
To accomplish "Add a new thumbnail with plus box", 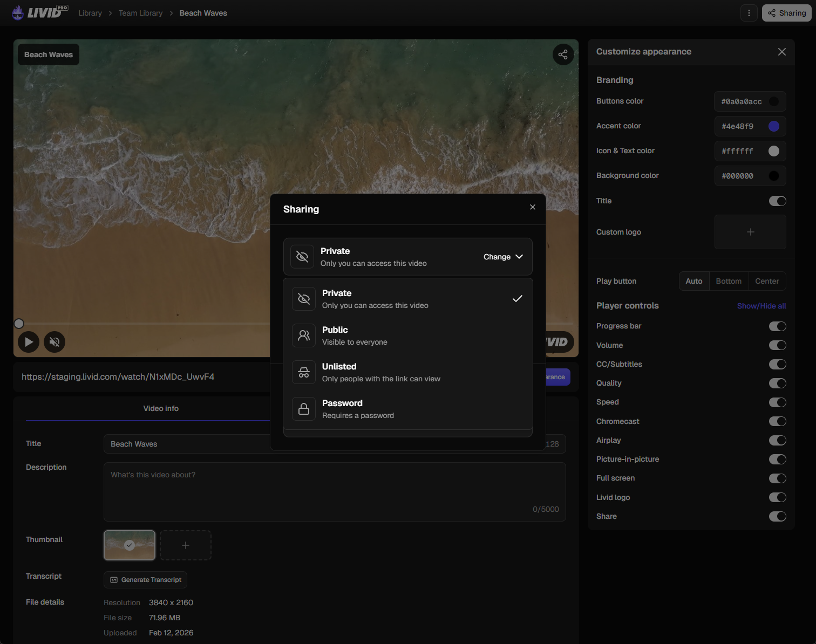I will [x=185, y=545].
